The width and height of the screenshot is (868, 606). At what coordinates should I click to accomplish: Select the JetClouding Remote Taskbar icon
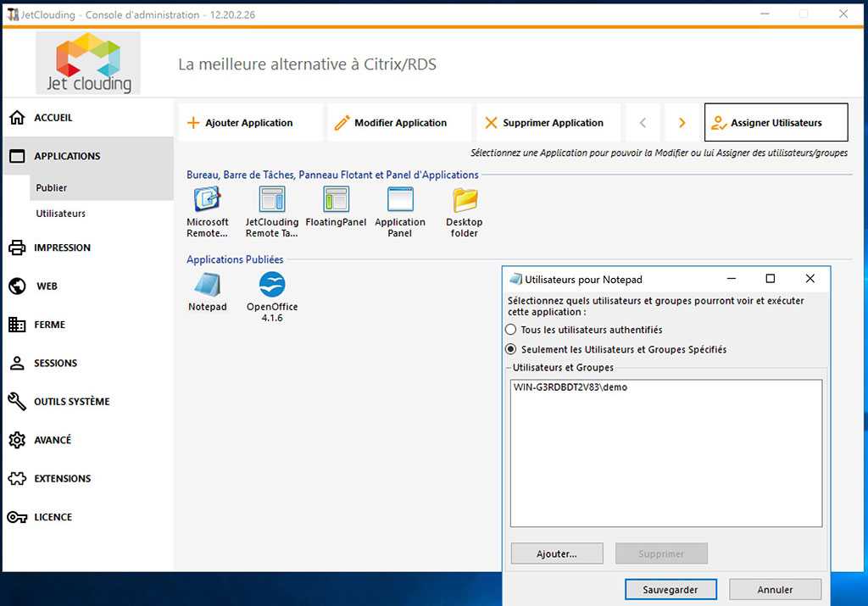(272, 200)
